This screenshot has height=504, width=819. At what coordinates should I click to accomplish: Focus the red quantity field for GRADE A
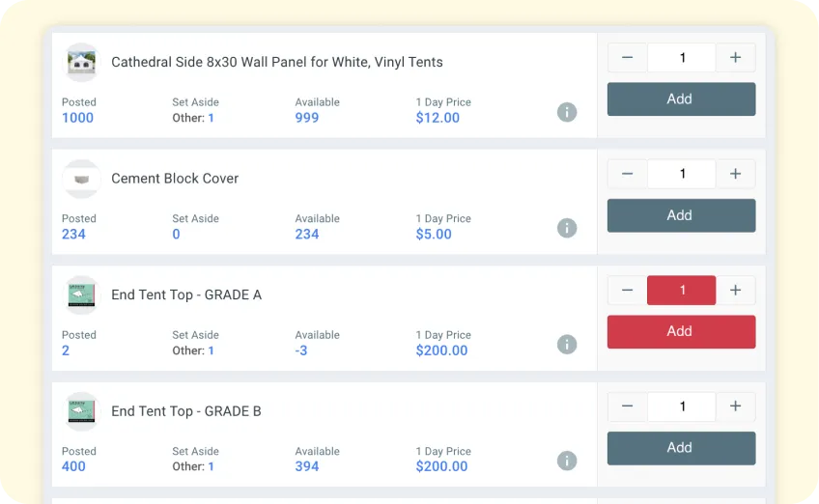coord(682,291)
